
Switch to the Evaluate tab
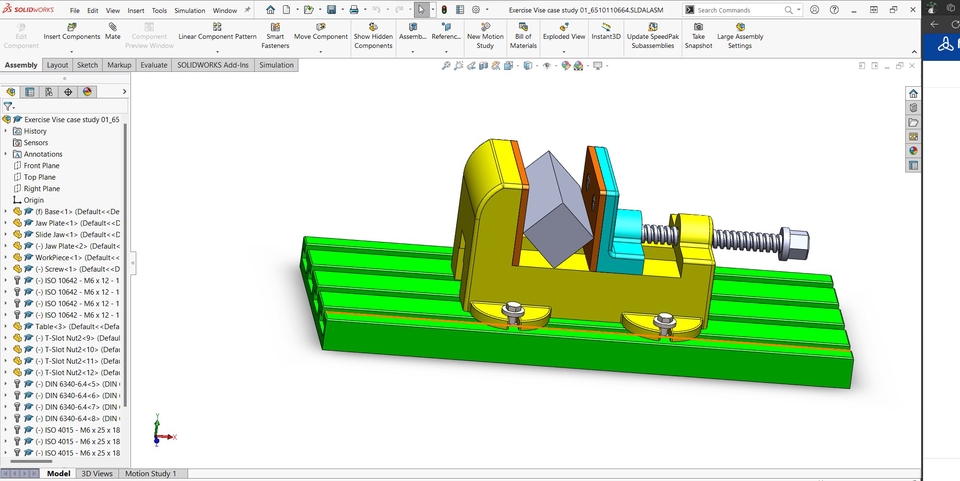click(154, 65)
